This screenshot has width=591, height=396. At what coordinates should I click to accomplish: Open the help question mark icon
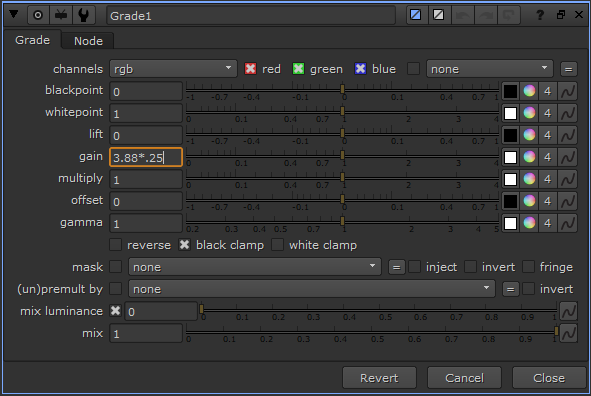[x=540, y=15]
